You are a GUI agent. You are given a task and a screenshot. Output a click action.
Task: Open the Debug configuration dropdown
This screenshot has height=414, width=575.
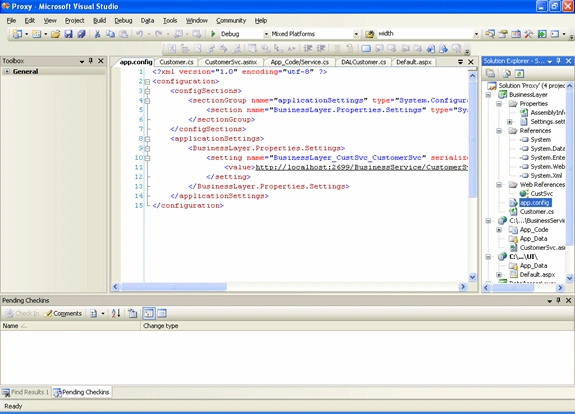[x=266, y=34]
